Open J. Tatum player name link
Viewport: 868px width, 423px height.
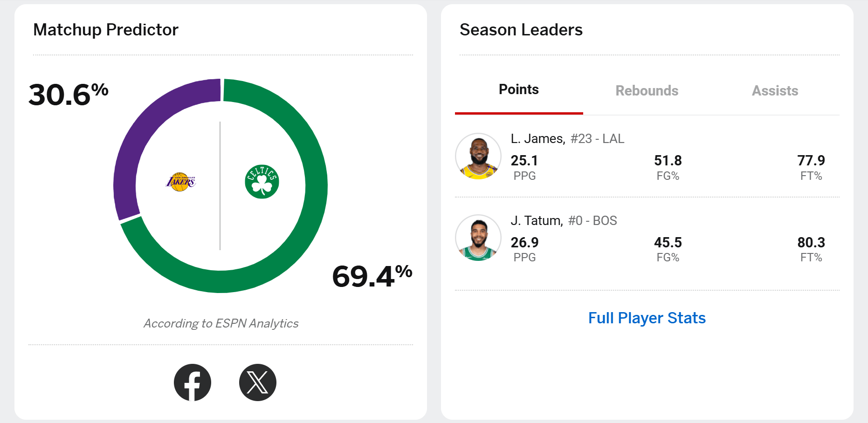pos(537,220)
